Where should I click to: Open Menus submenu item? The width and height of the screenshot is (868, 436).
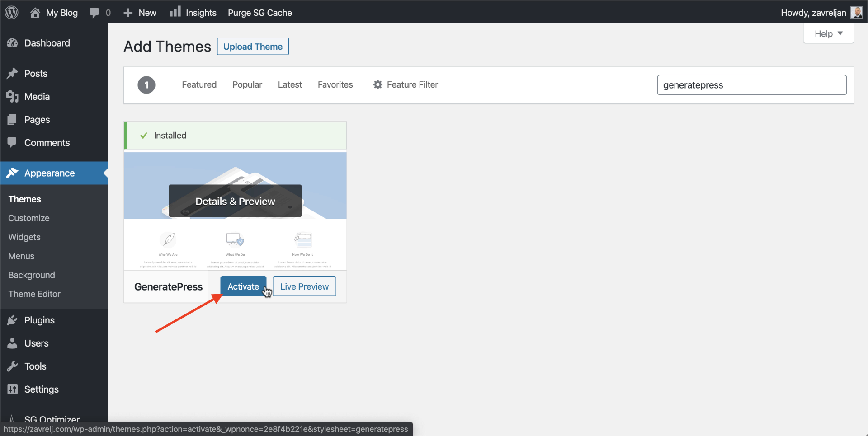click(x=21, y=256)
